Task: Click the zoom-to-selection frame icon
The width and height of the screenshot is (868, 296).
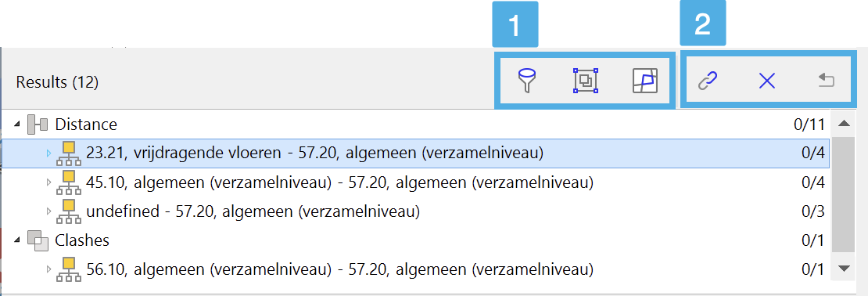Action: click(x=586, y=81)
